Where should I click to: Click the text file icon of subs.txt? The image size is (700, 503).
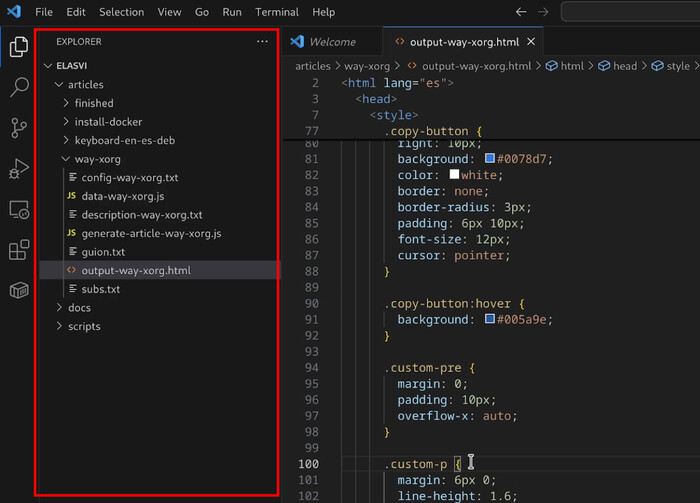(72, 289)
